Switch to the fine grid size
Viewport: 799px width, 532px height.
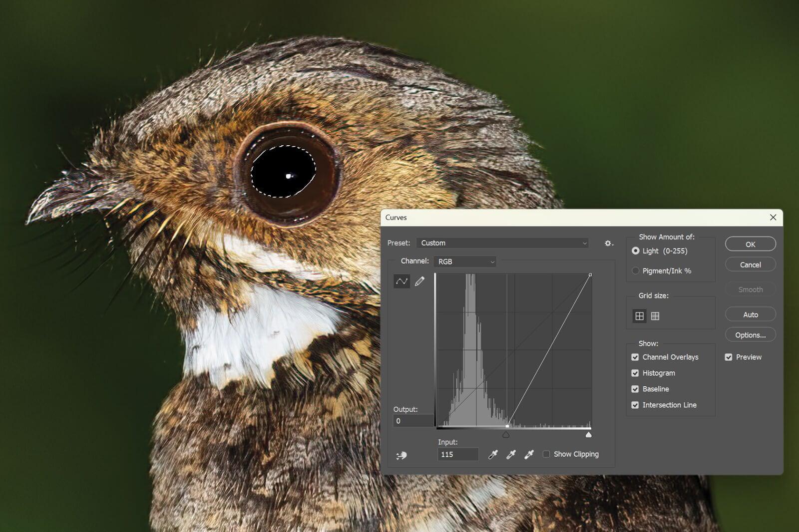tap(655, 315)
